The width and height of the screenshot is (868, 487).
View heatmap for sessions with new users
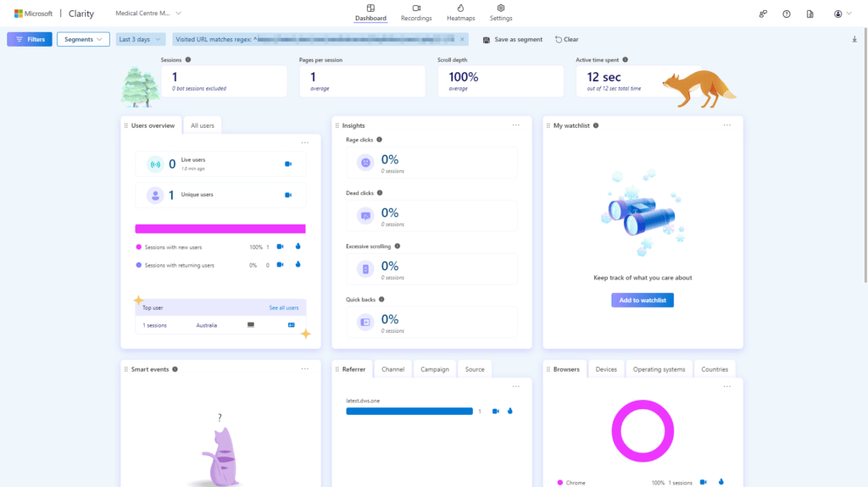point(298,246)
